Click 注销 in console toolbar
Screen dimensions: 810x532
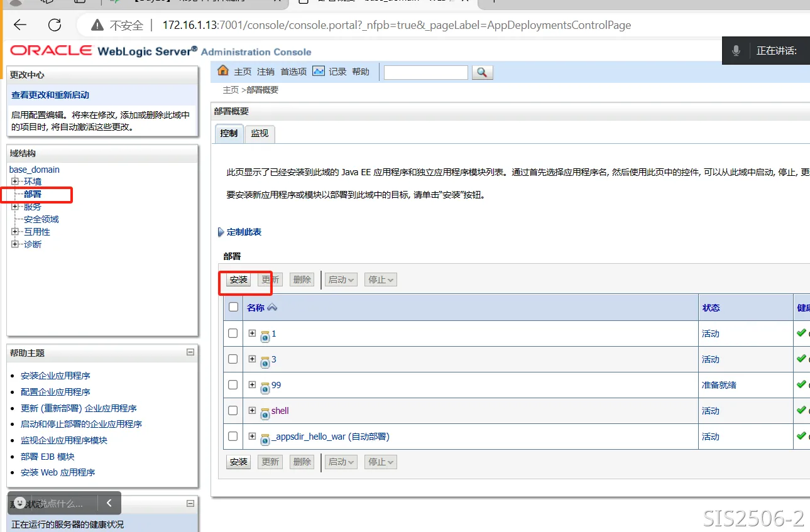pos(266,72)
